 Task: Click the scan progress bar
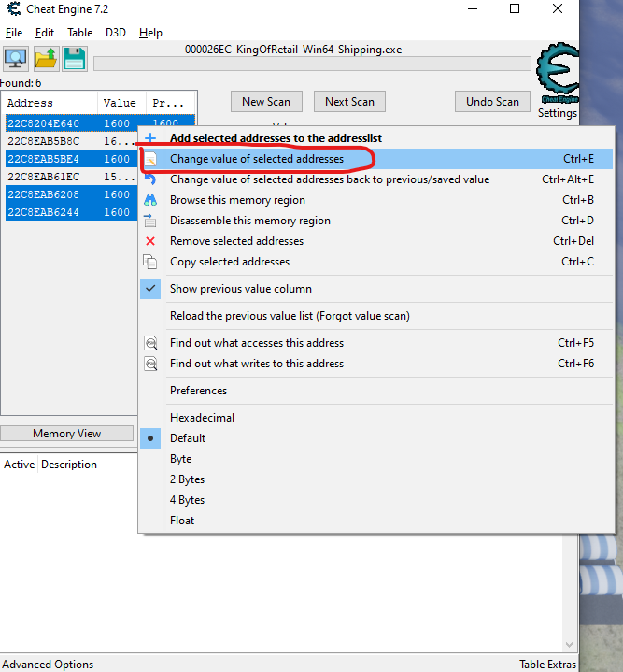(312, 64)
